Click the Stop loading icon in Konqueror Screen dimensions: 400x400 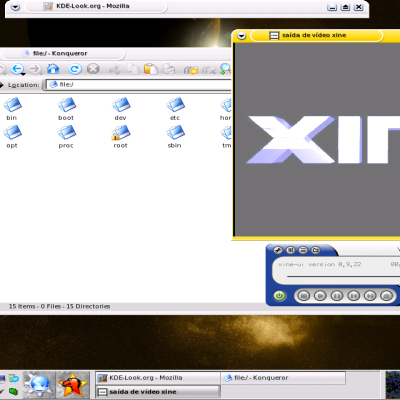pyautogui.click(x=93, y=69)
